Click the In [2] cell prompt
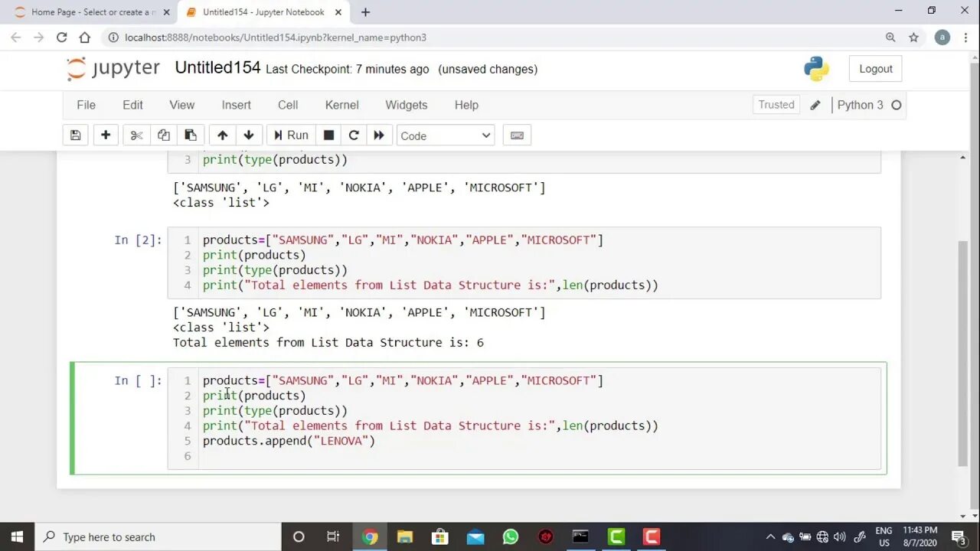 pyautogui.click(x=138, y=240)
